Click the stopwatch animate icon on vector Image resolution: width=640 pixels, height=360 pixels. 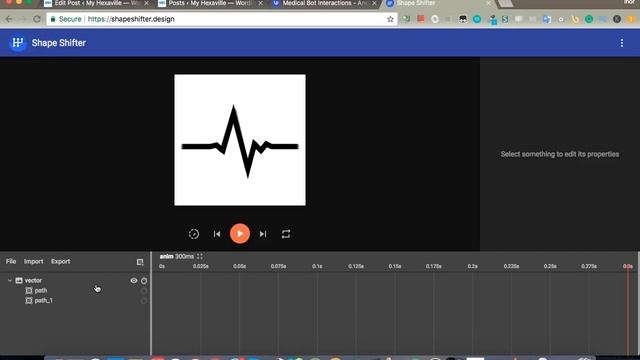pos(144,280)
